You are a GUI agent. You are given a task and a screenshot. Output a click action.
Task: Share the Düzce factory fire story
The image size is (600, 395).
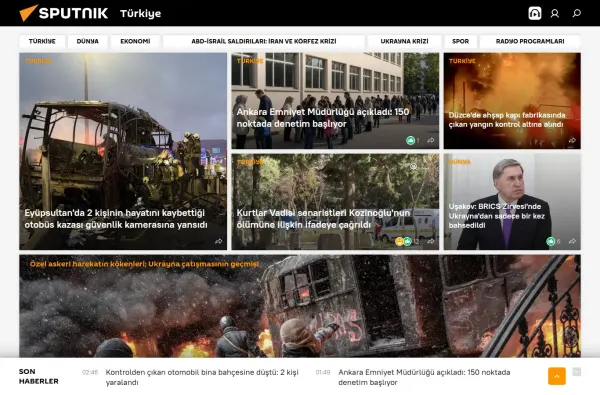(572, 140)
